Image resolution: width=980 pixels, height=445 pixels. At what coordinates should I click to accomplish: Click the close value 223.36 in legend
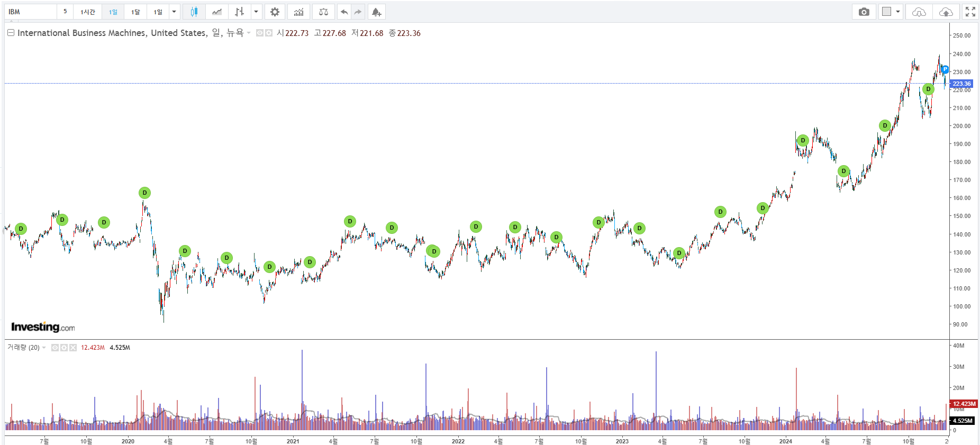click(x=409, y=33)
